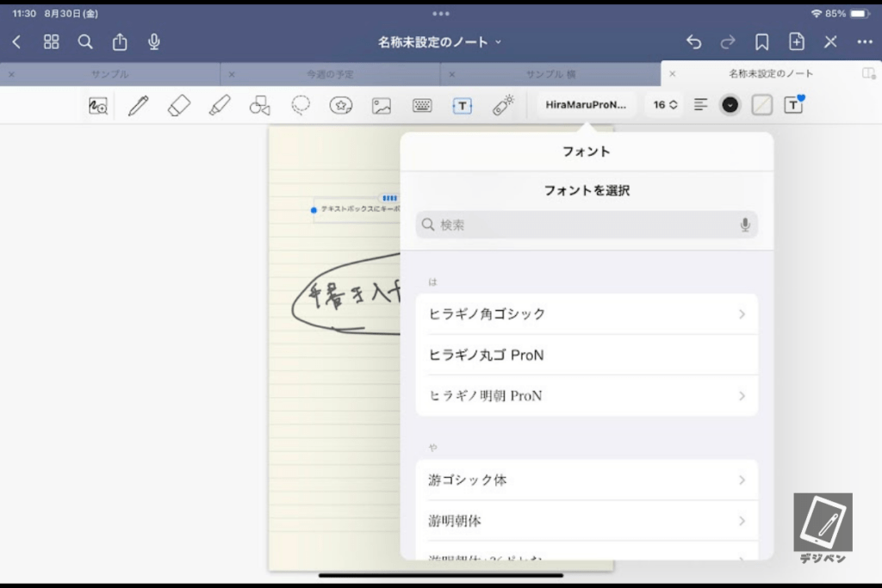Select the Image insert tool
The width and height of the screenshot is (882, 588).
382,105
